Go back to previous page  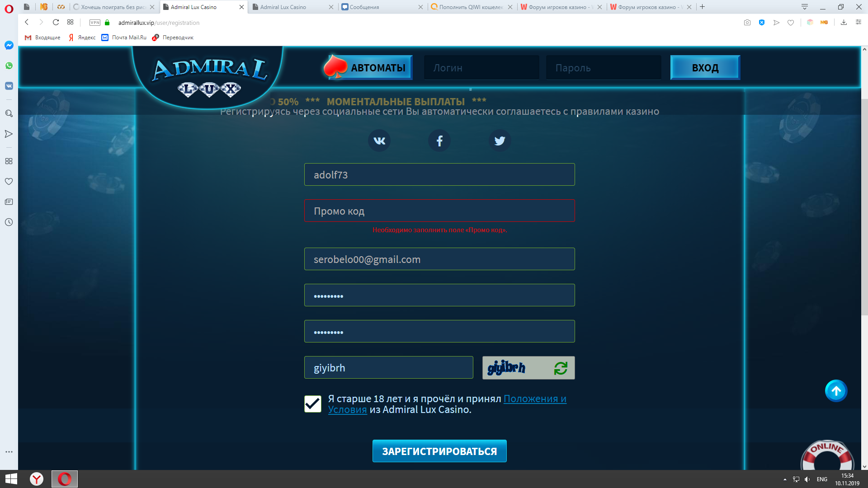click(x=27, y=22)
